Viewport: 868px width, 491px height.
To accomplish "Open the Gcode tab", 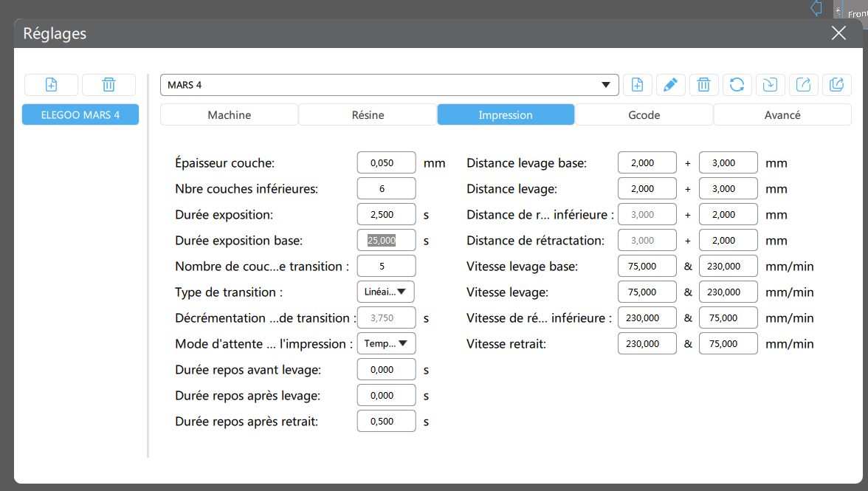I will point(644,114).
